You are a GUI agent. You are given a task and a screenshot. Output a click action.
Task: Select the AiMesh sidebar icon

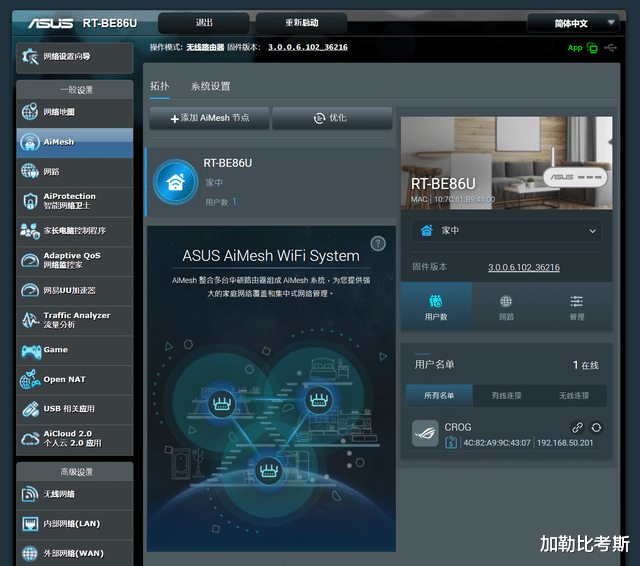click(30, 142)
